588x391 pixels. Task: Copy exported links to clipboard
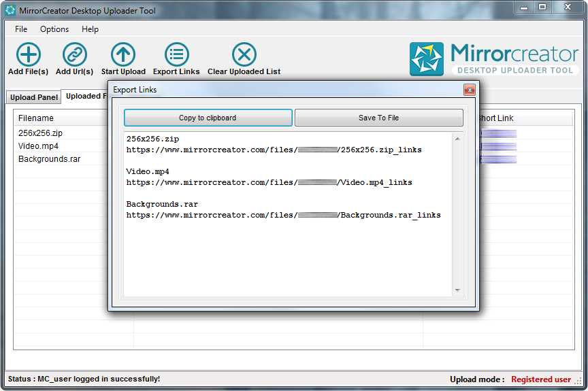(x=208, y=118)
